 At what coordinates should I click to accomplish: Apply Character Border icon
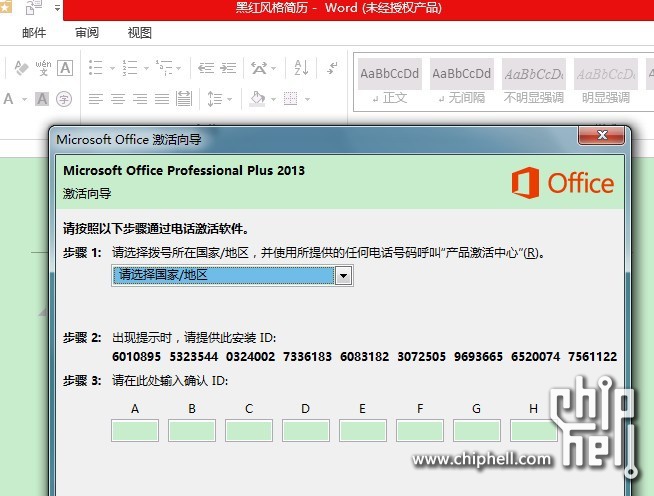(65, 68)
